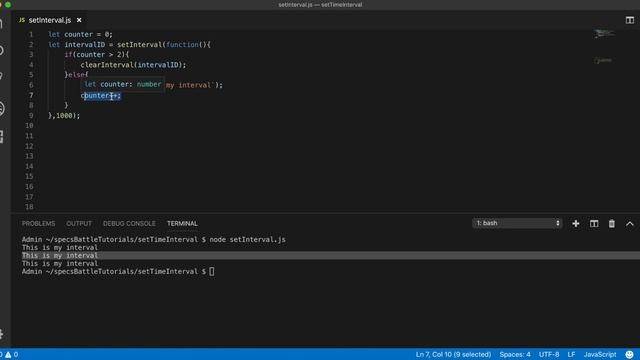Image resolution: width=640 pixels, height=360 pixels.
Task: Change end of line sequence 'LF'
Action: pyautogui.click(x=571, y=354)
